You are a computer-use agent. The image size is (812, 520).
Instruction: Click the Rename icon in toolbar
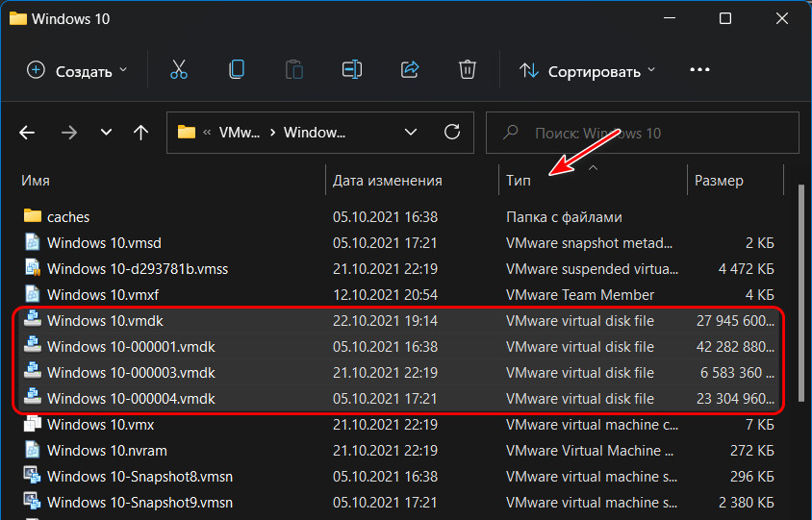coord(352,70)
